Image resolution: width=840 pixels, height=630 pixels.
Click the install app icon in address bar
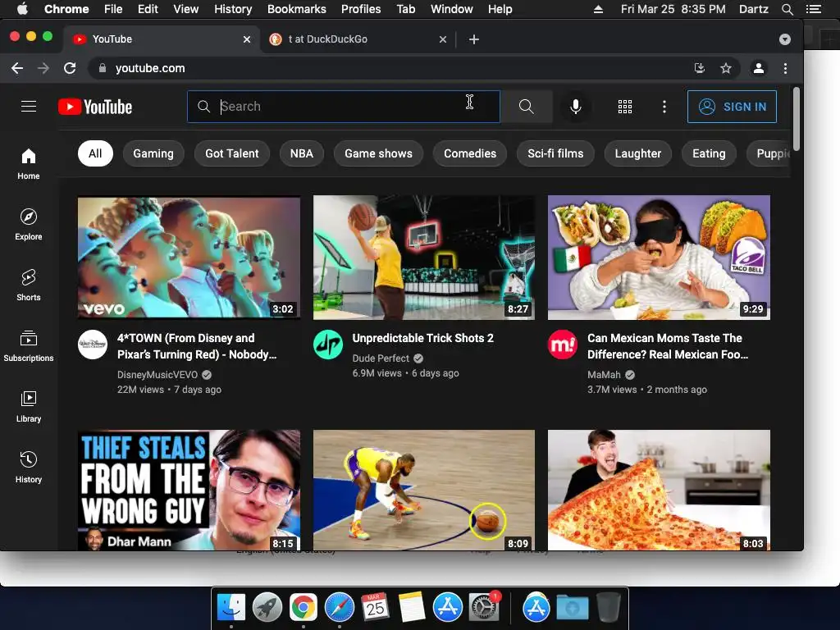(x=700, y=68)
